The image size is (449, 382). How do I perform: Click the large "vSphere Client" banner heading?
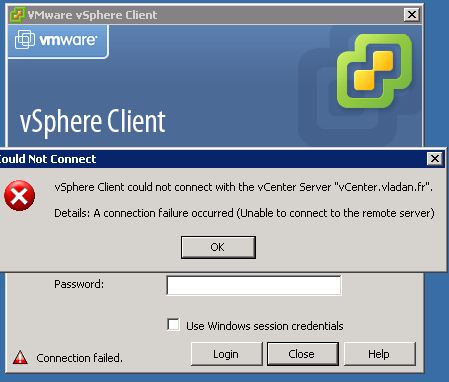point(92,121)
